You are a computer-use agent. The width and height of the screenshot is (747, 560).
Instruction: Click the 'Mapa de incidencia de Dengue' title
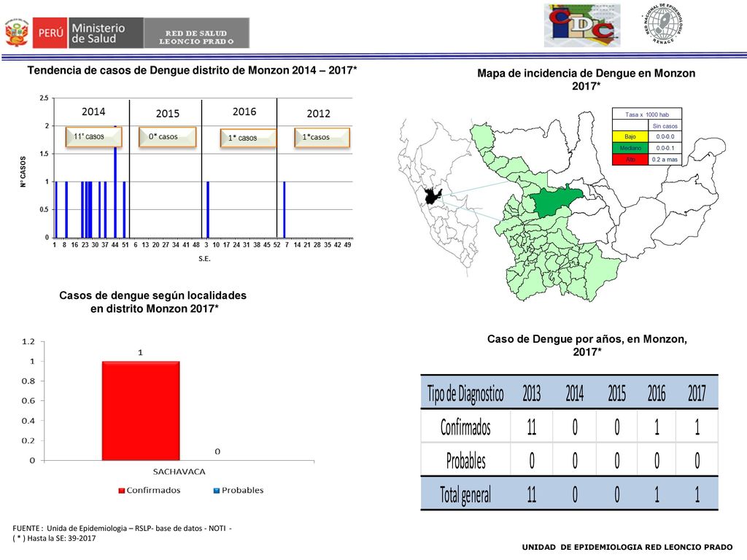(x=587, y=79)
